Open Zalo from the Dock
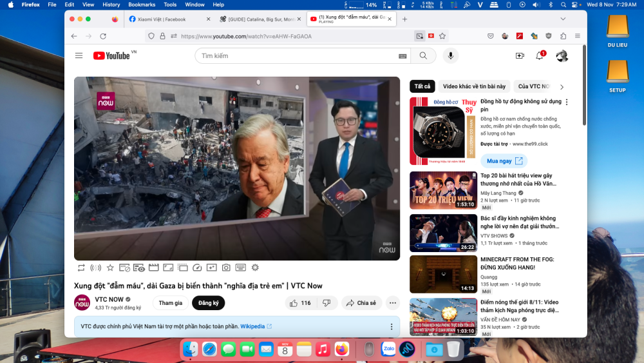The width and height of the screenshot is (644, 363). (x=388, y=349)
